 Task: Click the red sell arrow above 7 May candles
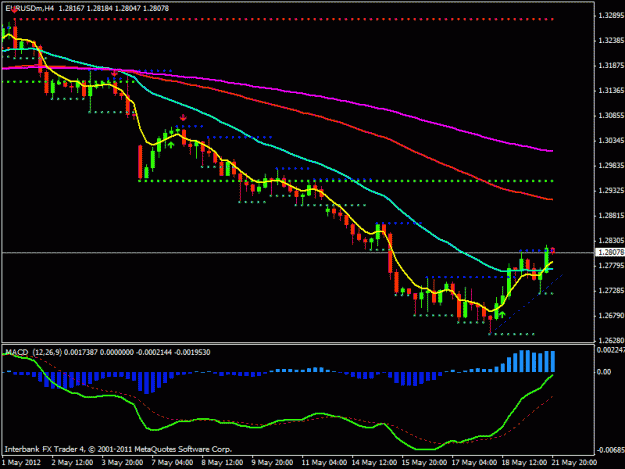pyautogui.click(x=183, y=118)
